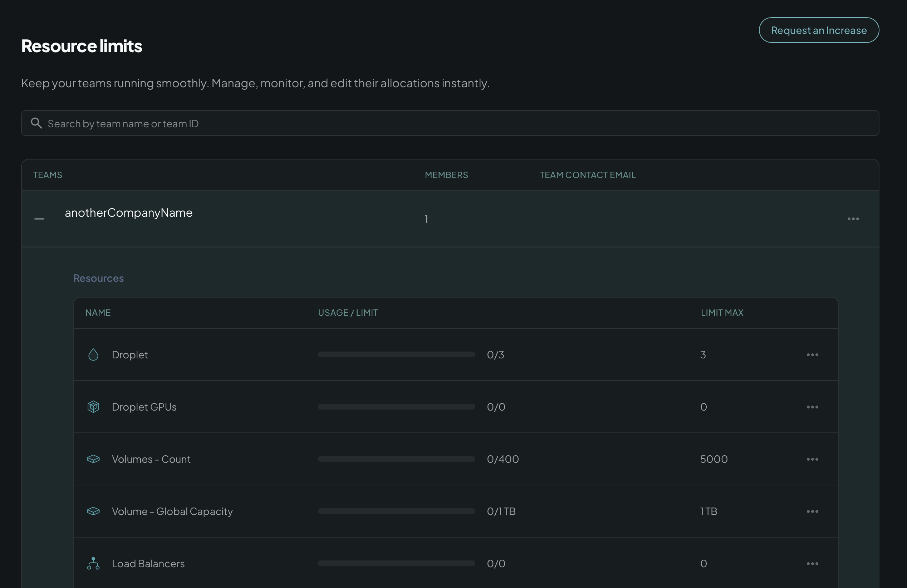Click the MEMBERS column header
This screenshot has height=588, width=907.
click(x=446, y=175)
